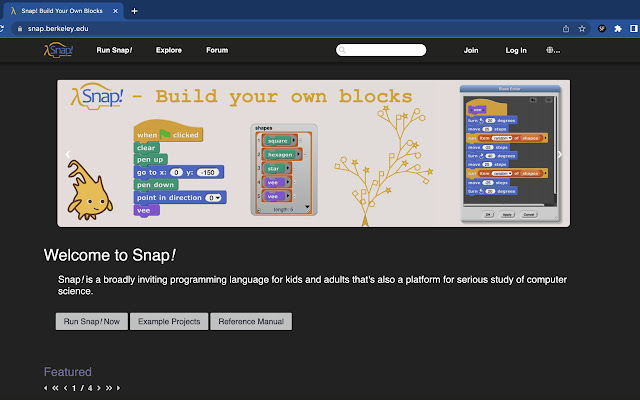Open the Forum menu item
Image resolution: width=640 pixels, height=400 pixels.
pos(217,50)
